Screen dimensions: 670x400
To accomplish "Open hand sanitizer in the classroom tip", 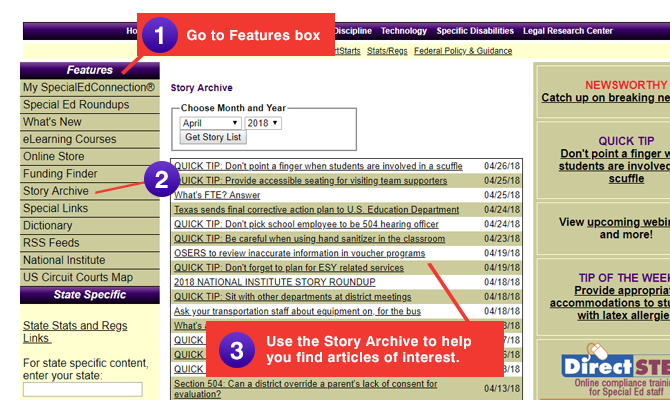I will 309,239.
